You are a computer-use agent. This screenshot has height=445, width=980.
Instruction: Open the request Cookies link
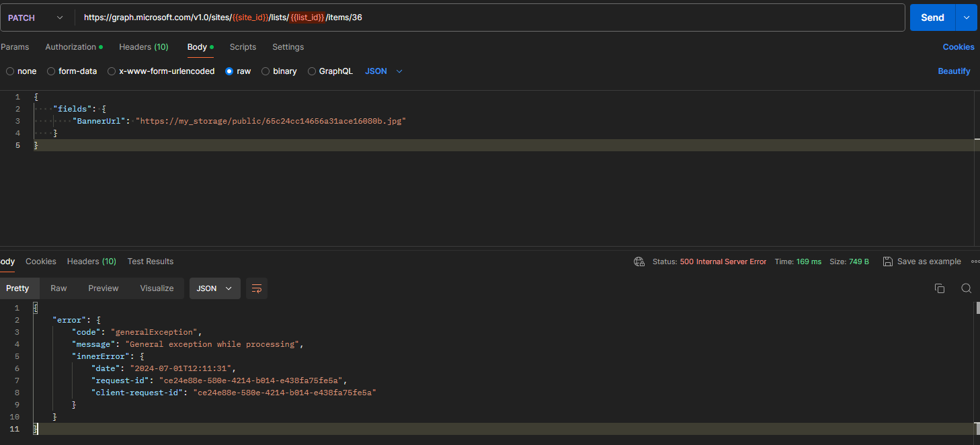[958, 47]
